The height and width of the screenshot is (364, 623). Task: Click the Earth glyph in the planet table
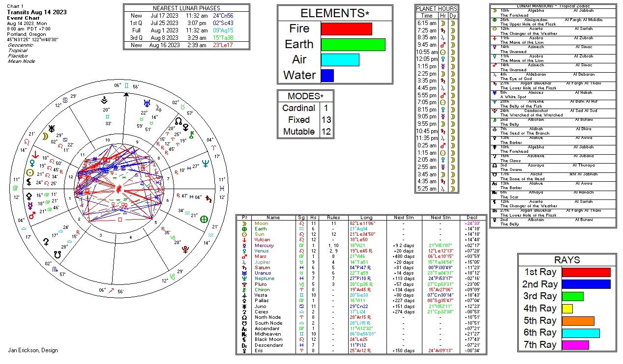tap(244, 229)
